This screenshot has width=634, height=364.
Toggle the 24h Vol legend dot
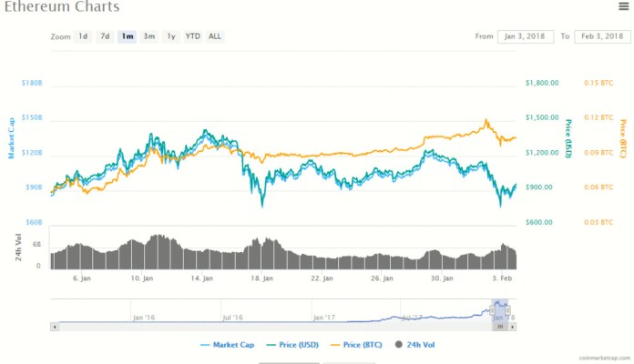(398, 345)
